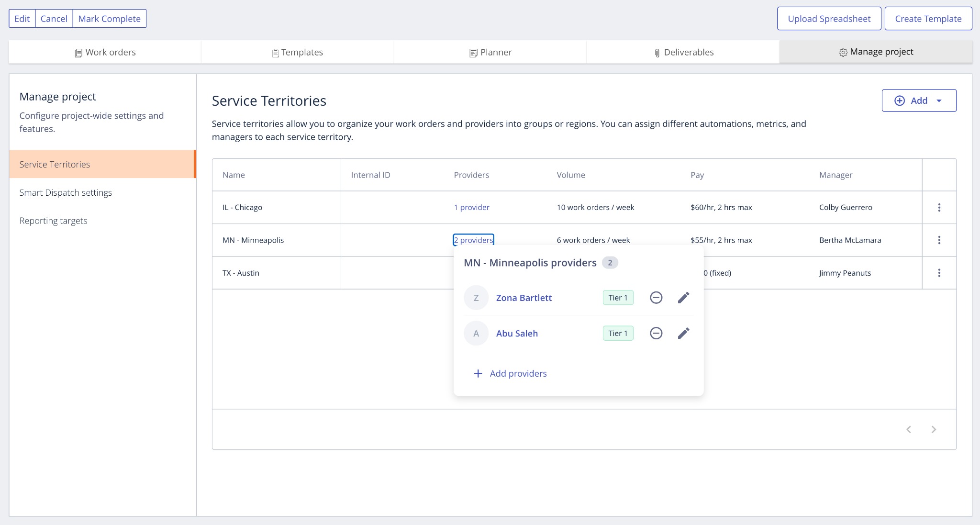
Task: Open the kebab menu for IL - Chicago
Action: tap(939, 207)
